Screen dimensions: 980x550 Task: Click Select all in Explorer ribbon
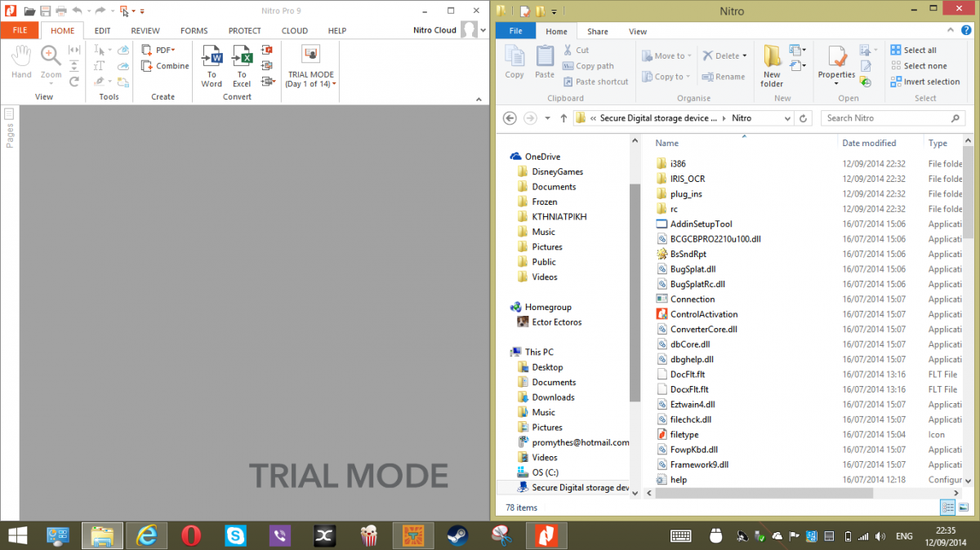[913, 51]
